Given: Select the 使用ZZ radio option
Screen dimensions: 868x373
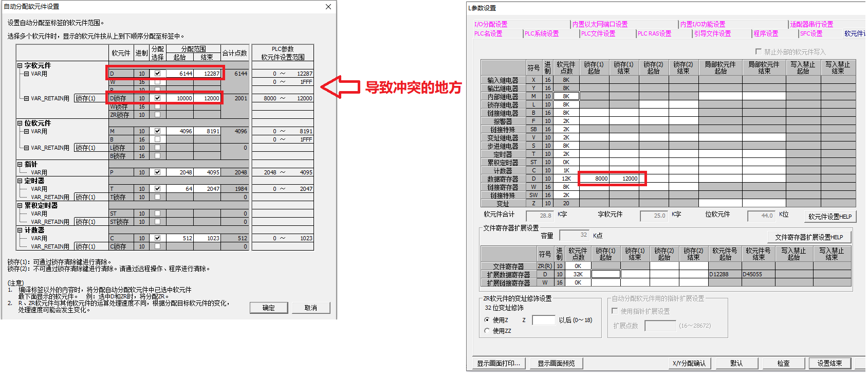Looking at the screenshot, I should 487,331.
